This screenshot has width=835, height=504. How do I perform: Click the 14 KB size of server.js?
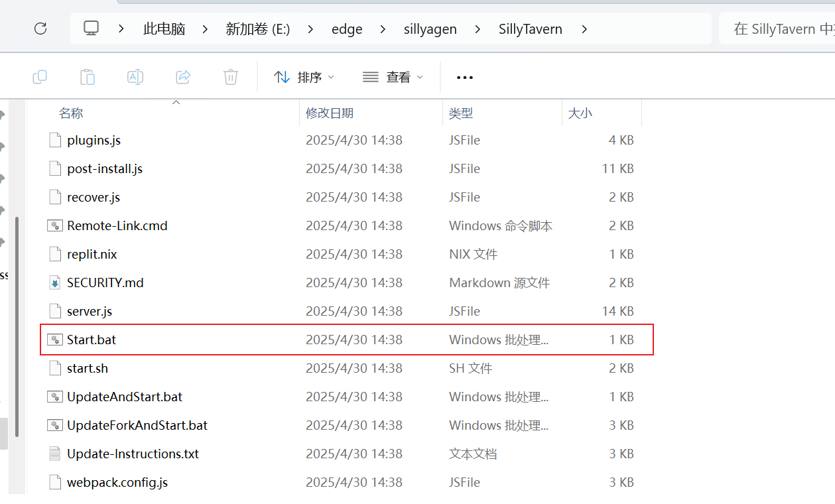coord(618,311)
